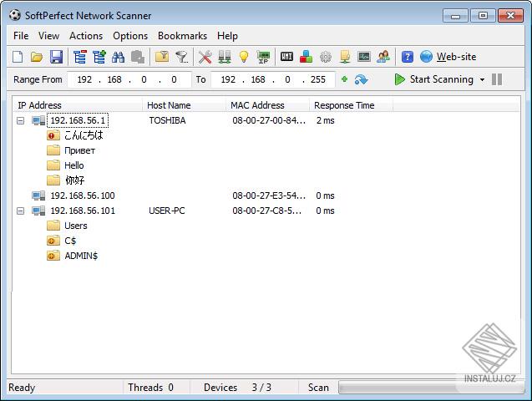Open the File menu
532x401 pixels.
pos(21,36)
